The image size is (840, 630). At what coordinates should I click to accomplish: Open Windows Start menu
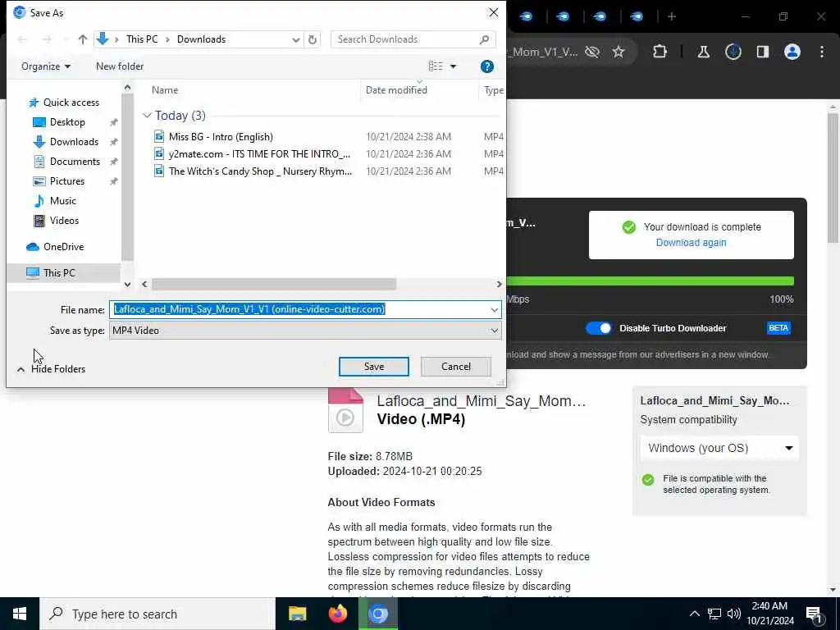[20, 614]
